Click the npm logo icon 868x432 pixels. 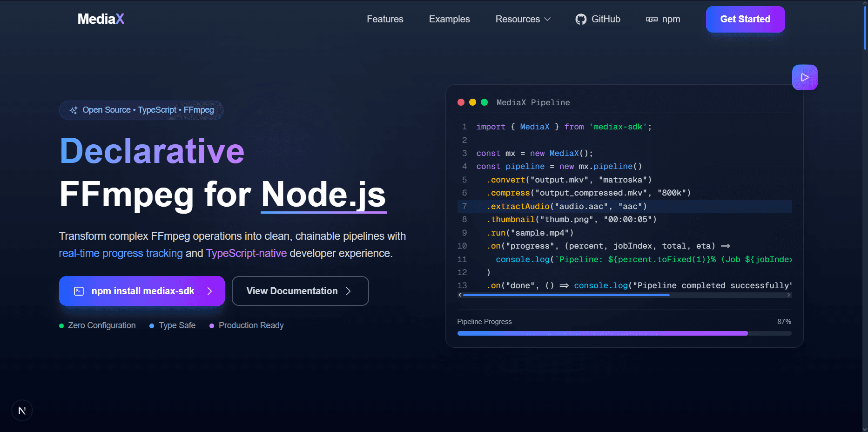pyautogui.click(x=652, y=20)
